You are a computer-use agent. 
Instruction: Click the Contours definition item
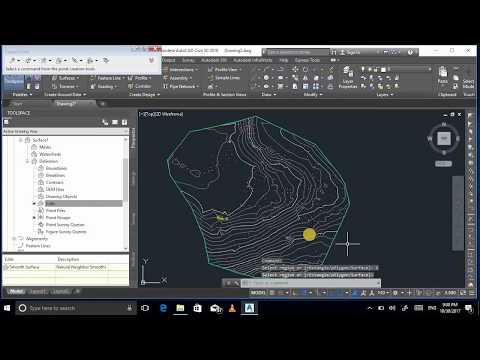(54, 182)
